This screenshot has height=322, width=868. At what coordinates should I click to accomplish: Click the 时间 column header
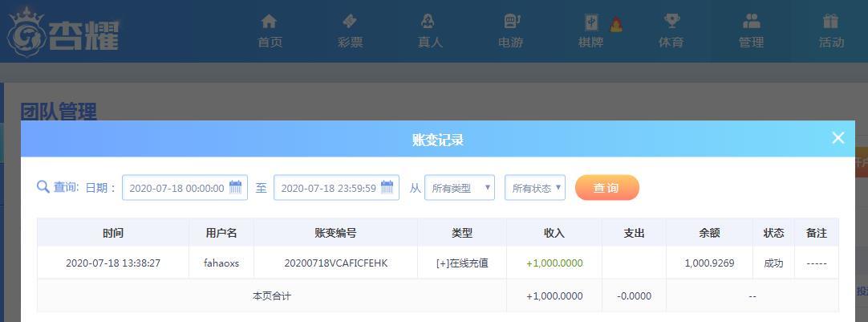113,234
